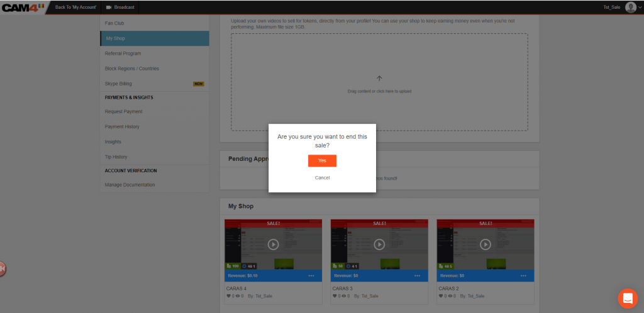This screenshot has width=644, height=313.
Task: Click the upload arrow icon
Action: tap(379, 79)
